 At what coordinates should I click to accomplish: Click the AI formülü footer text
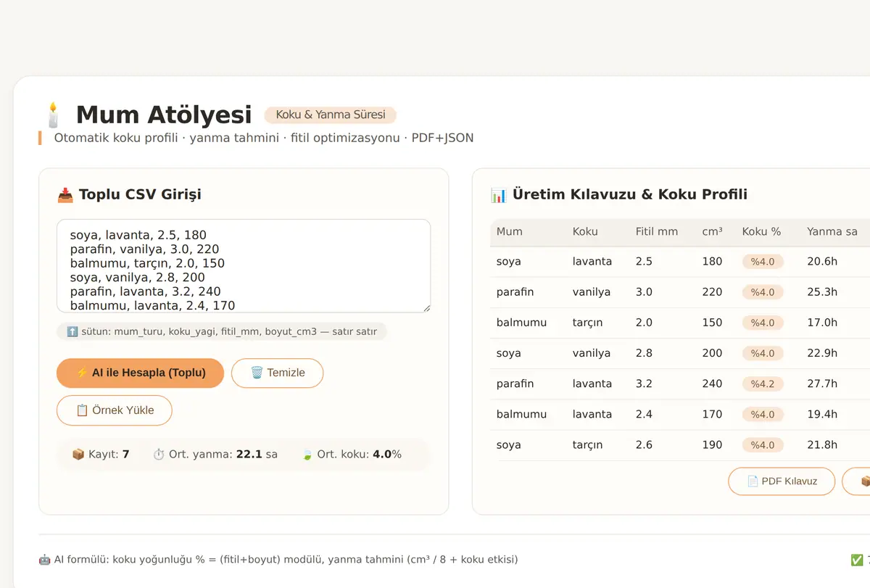click(278, 560)
